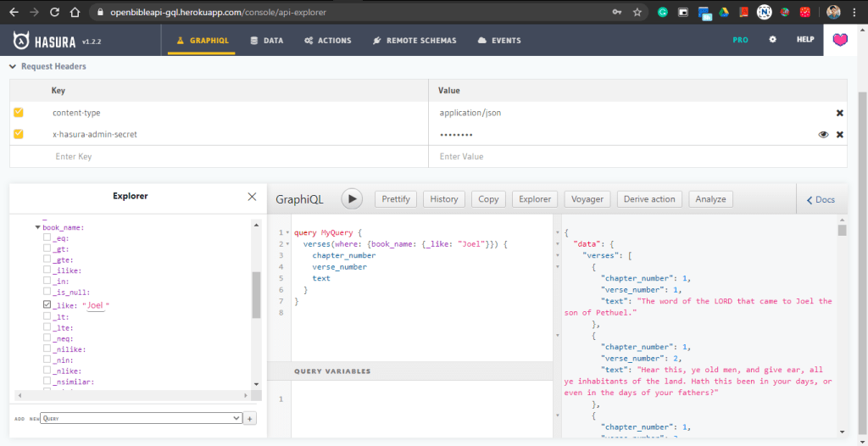The height and width of the screenshot is (446, 868).
Task: Run the GraphiQL query with play button
Action: pos(352,199)
